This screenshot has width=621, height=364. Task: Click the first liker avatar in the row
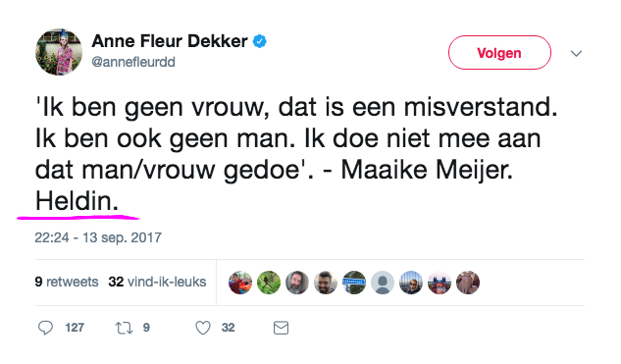coord(240,283)
